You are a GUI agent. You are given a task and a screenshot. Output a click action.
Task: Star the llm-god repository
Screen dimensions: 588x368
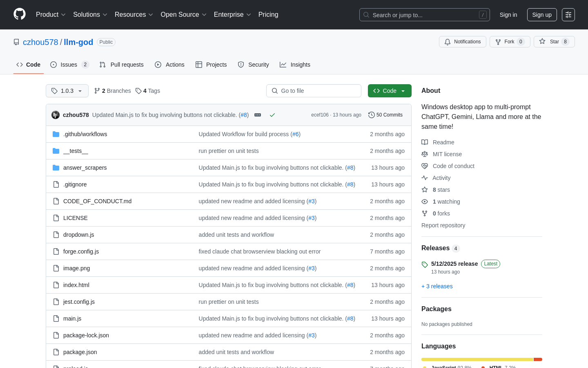coord(554,42)
